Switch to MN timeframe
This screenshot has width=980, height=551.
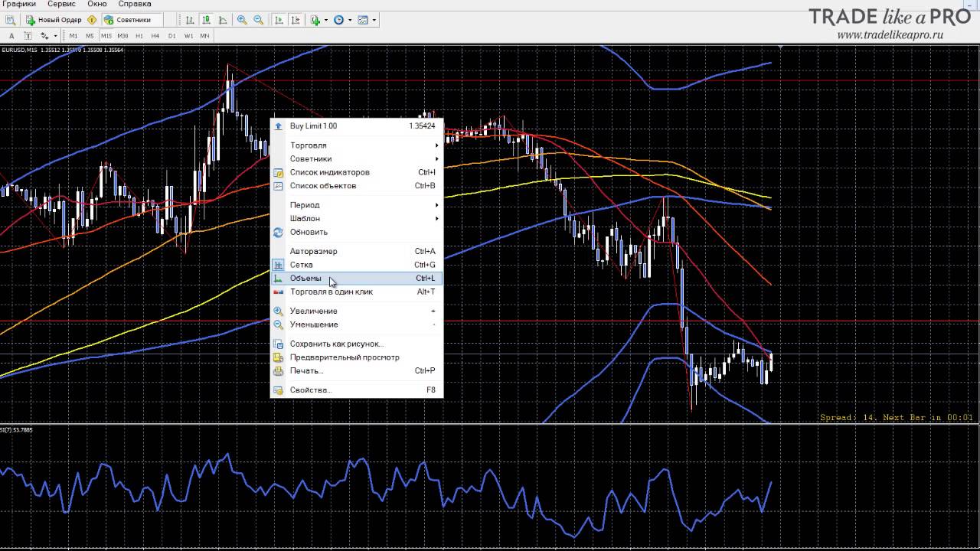[x=204, y=36]
